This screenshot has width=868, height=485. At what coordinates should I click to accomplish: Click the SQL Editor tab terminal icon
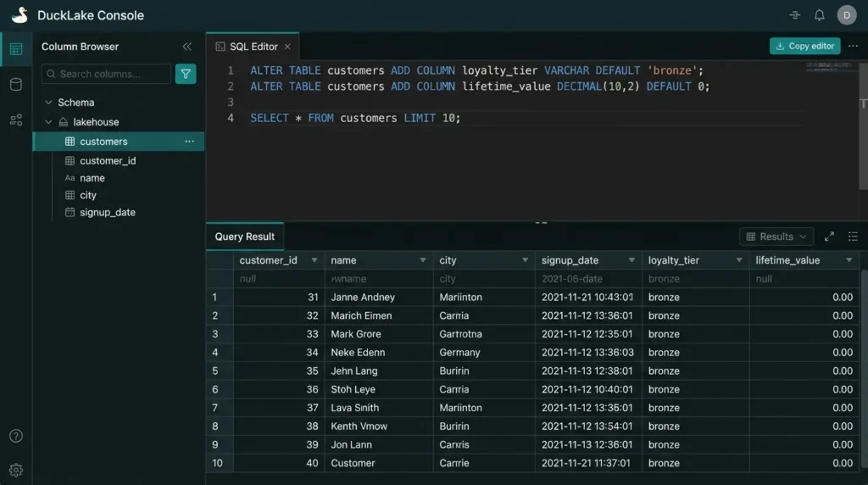[220, 47]
